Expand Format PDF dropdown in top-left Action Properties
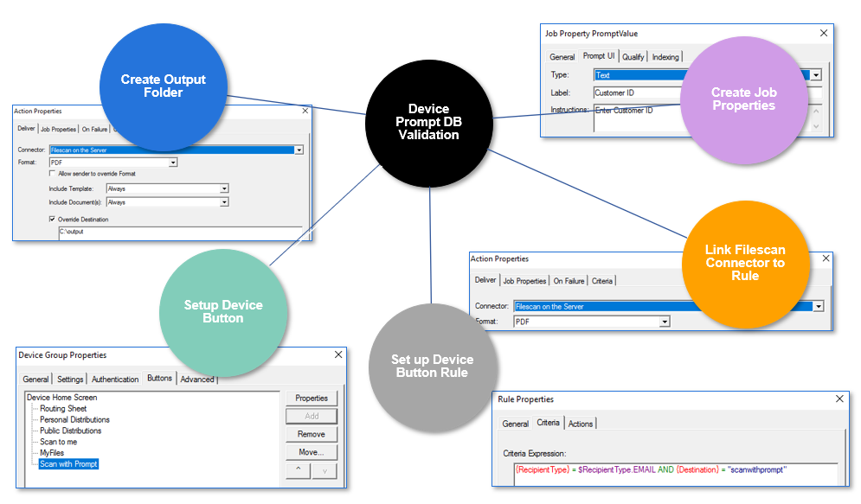 pos(173,163)
